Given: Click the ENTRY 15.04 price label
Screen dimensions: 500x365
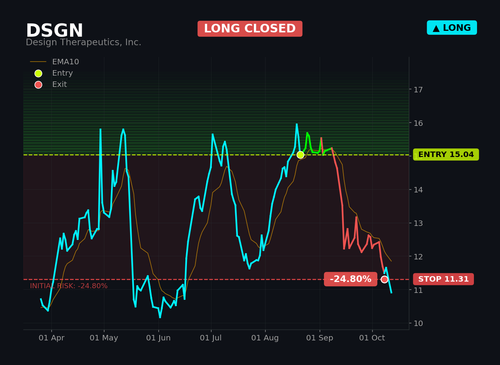Looking at the screenshot, I should pyautogui.click(x=446, y=155).
